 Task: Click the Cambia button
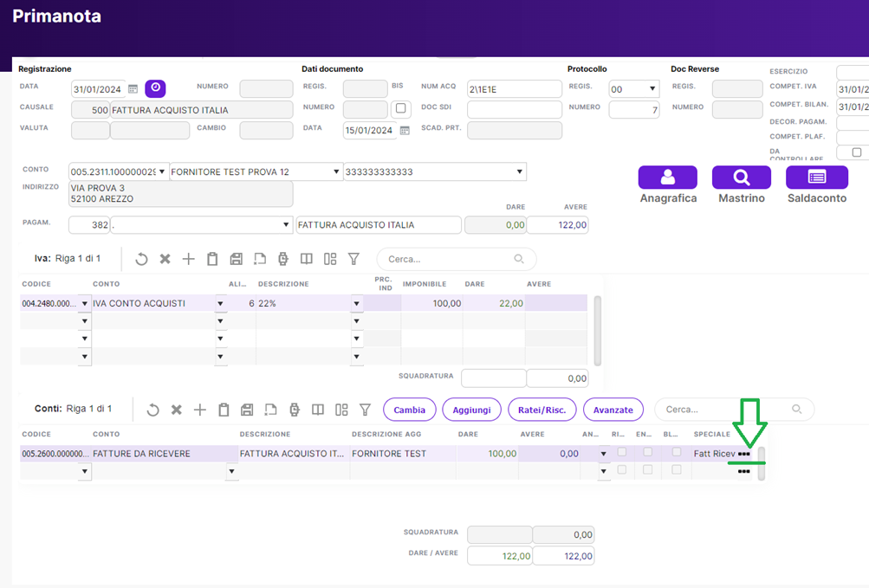(410, 410)
